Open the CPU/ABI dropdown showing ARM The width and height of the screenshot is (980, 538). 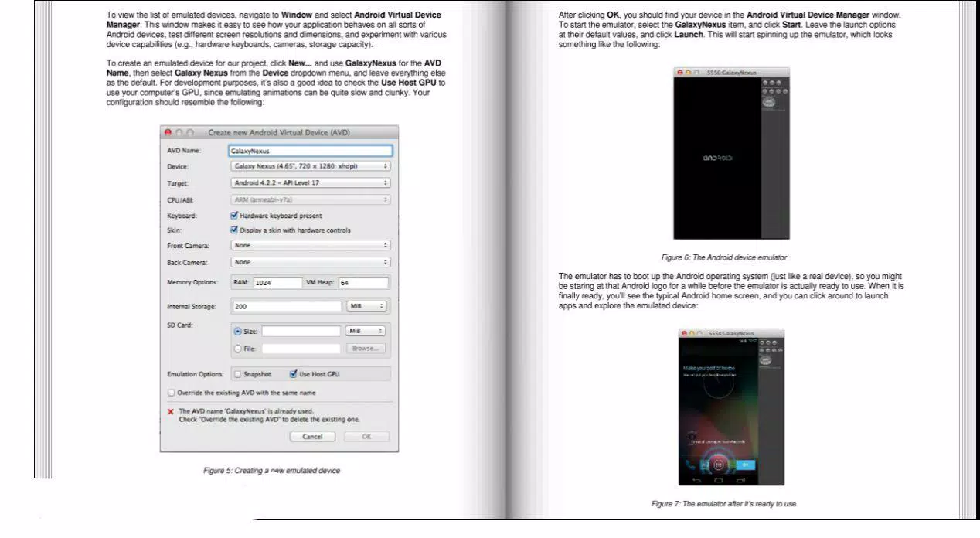coord(310,199)
